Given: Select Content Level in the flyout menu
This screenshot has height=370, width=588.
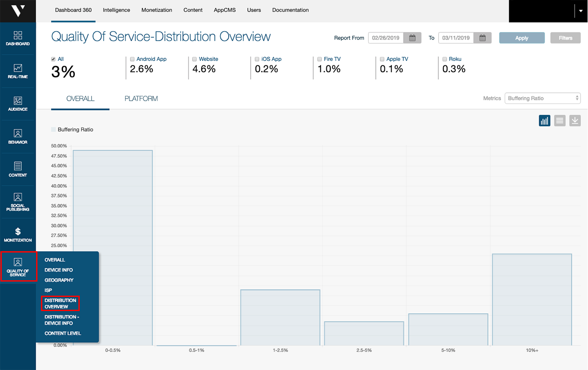Looking at the screenshot, I should 63,333.
